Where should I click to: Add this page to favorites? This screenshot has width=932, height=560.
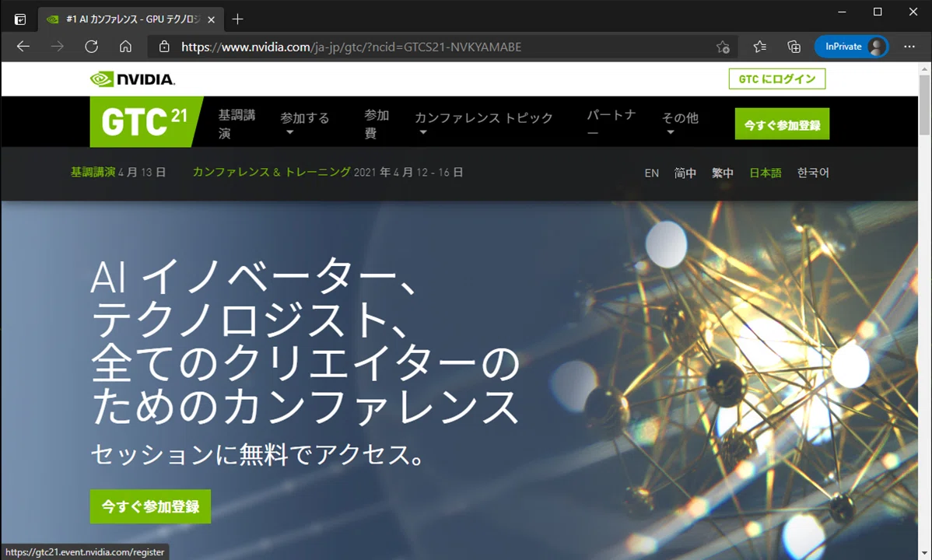[723, 47]
